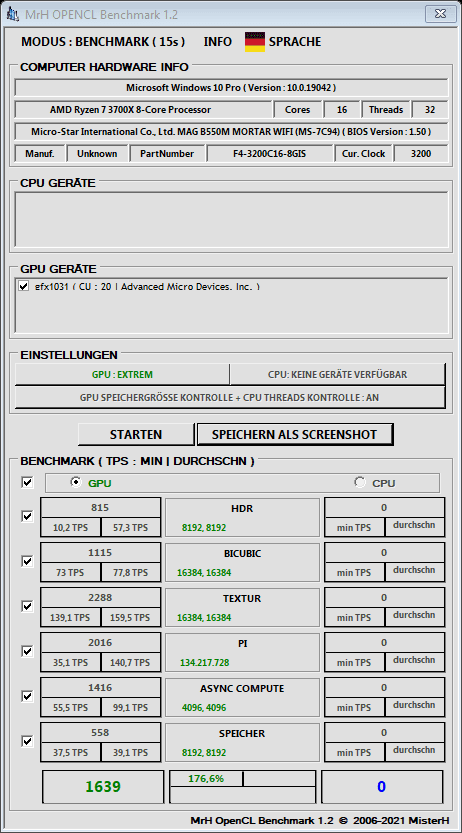Open the INFO menu item
The width and height of the screenshot is (462, 833).
[218, 42]
